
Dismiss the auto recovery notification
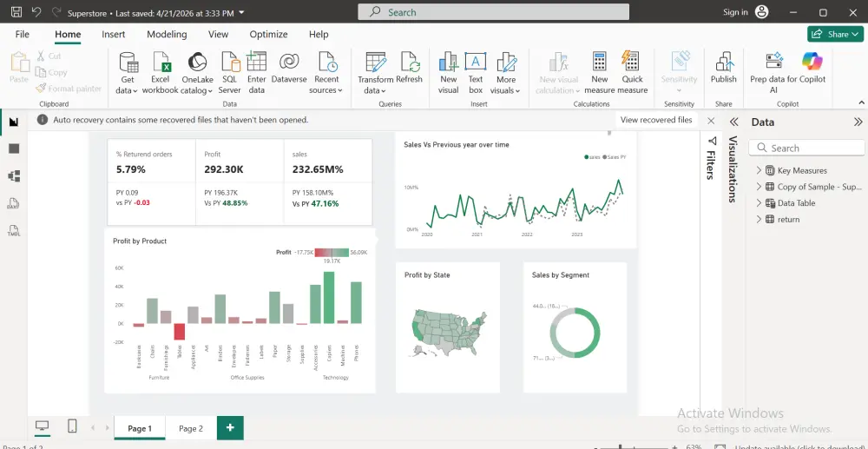point(711,121)
